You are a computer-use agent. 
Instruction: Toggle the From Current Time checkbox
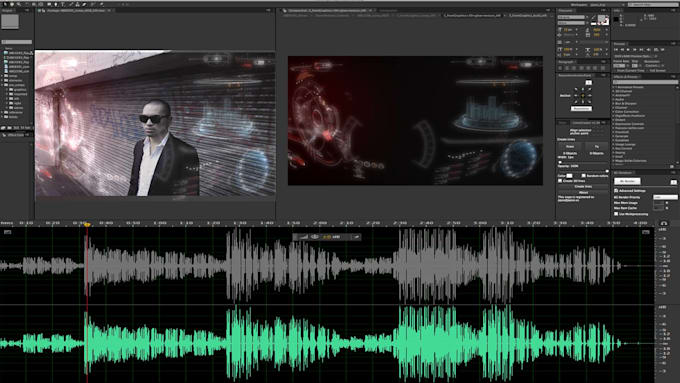click(x=615, y=70)
